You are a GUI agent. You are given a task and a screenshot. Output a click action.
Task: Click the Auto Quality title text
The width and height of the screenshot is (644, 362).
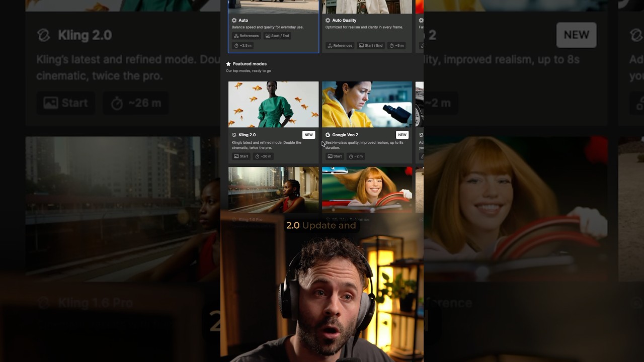(x=344, y=20)
